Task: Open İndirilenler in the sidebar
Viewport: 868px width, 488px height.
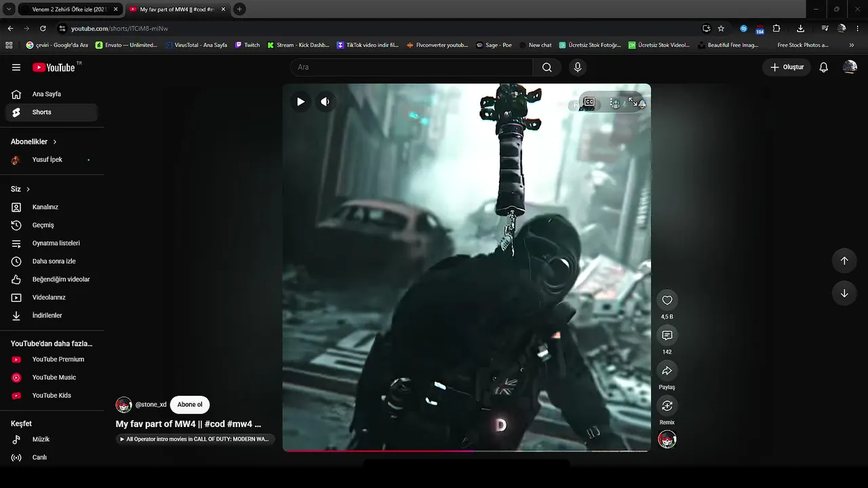Action: 52,316
